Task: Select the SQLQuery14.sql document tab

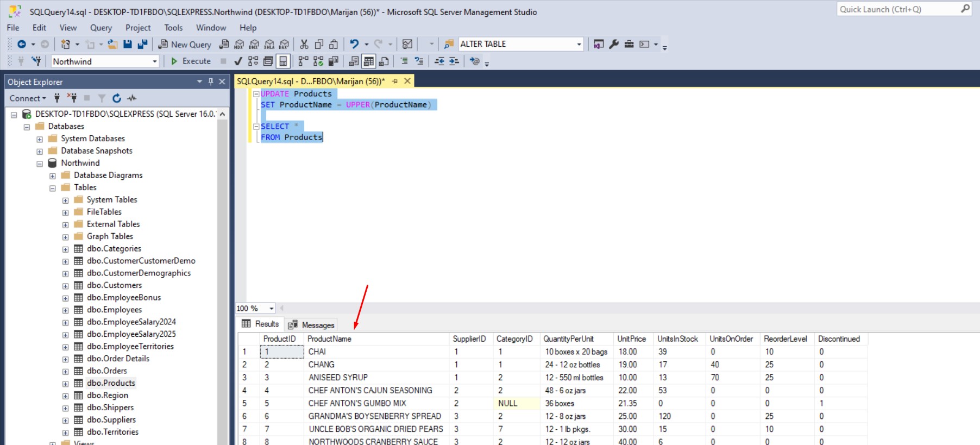Action: click(311, 81)
